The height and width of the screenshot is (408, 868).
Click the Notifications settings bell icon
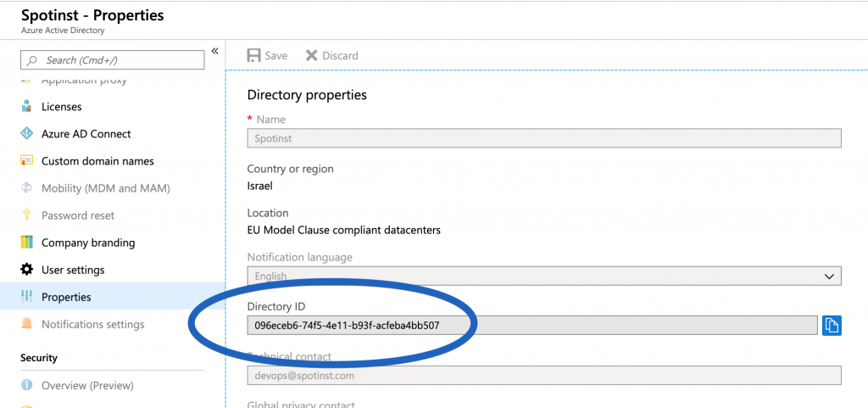tap(26, 324)
